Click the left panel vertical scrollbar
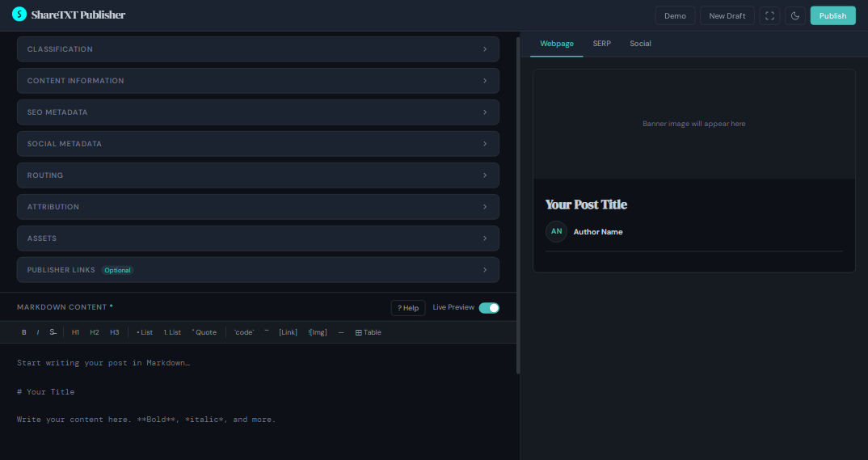 coord(518,205)
